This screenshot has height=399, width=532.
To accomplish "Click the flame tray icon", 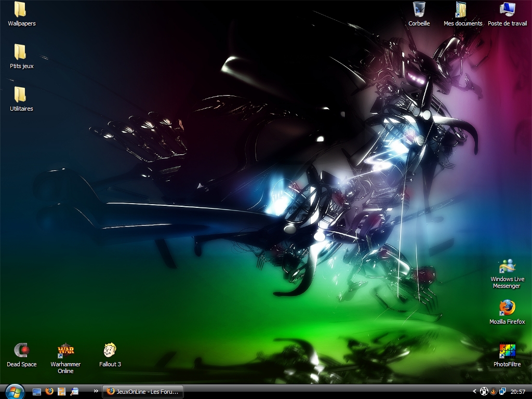I will point(494,392).
